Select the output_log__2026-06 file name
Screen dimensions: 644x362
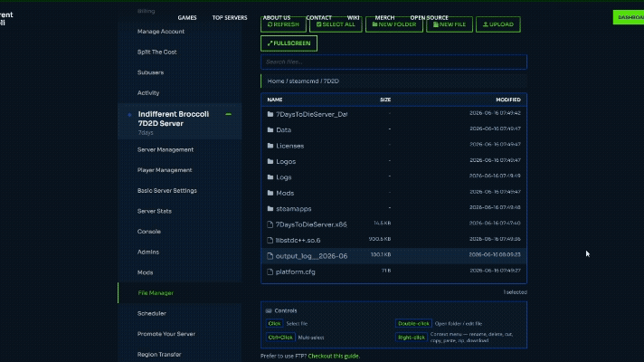point(311,256)
